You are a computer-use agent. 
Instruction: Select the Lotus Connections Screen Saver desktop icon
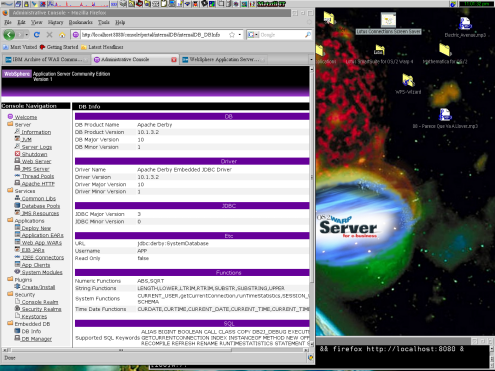388,23
